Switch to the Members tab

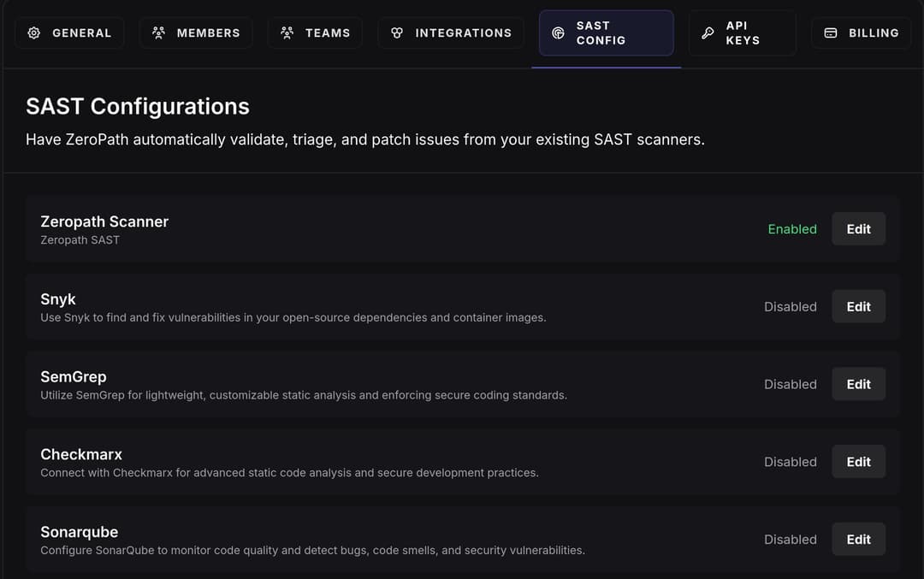point(196,32)
